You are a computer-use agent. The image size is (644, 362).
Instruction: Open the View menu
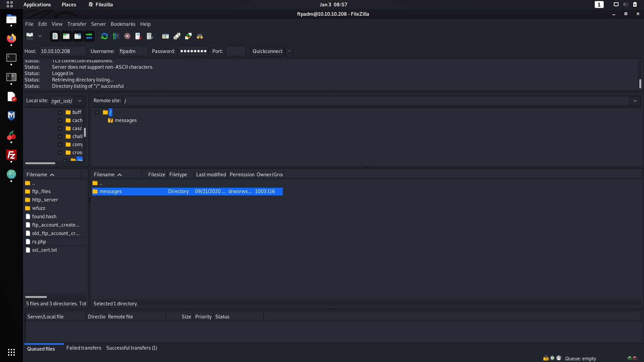57,24
